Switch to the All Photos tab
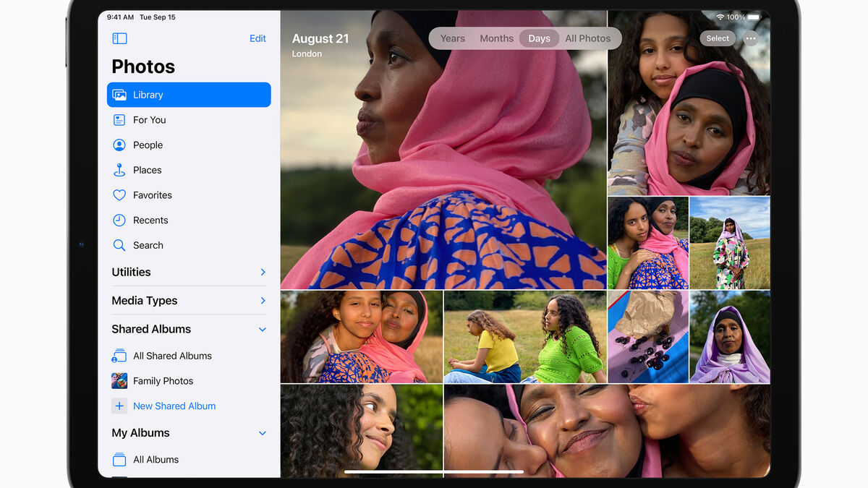Viewport: 868px width, 488px height. [587, 39]
